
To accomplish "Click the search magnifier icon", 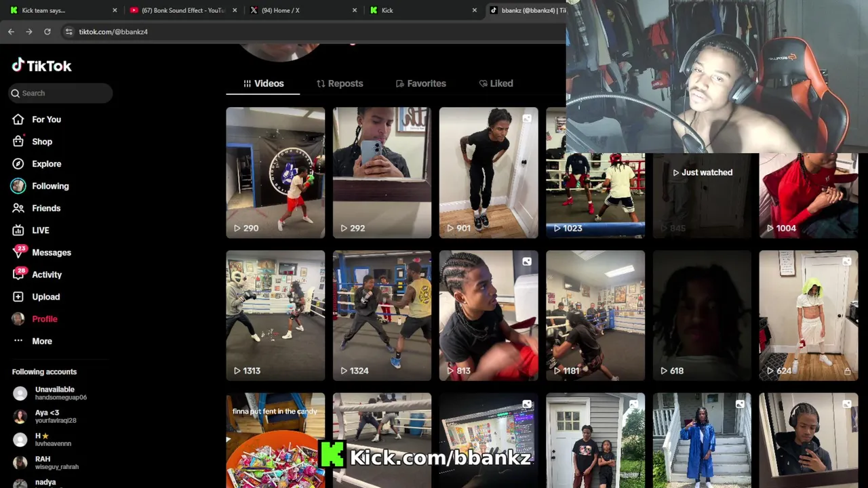I will point(15,94).
